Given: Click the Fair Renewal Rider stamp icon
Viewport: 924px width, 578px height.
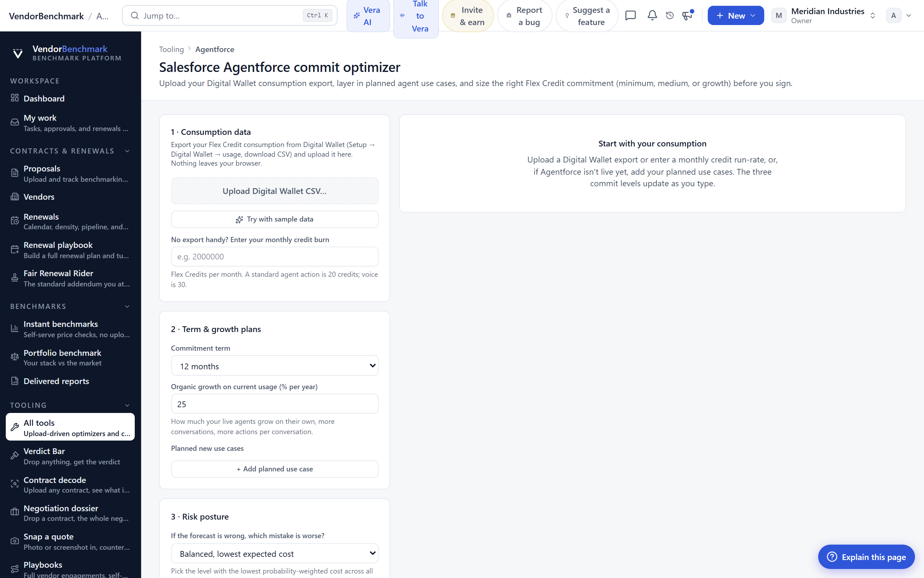Looking at the screenshot, I should tap(14, 278).
